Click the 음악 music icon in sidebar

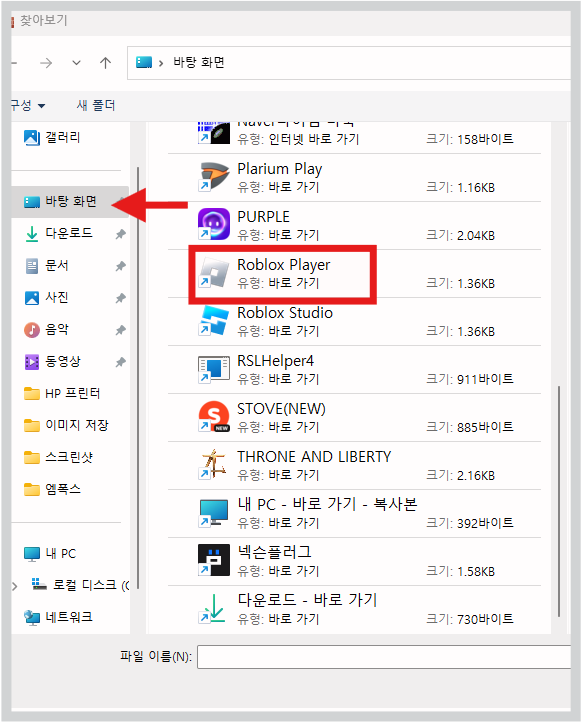[32, 330]
